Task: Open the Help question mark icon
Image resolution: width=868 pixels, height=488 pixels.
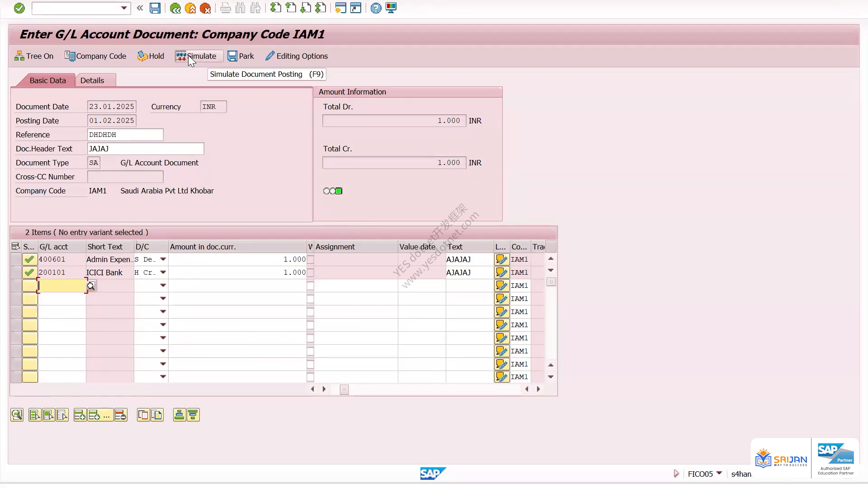Action: coord(376,8)
